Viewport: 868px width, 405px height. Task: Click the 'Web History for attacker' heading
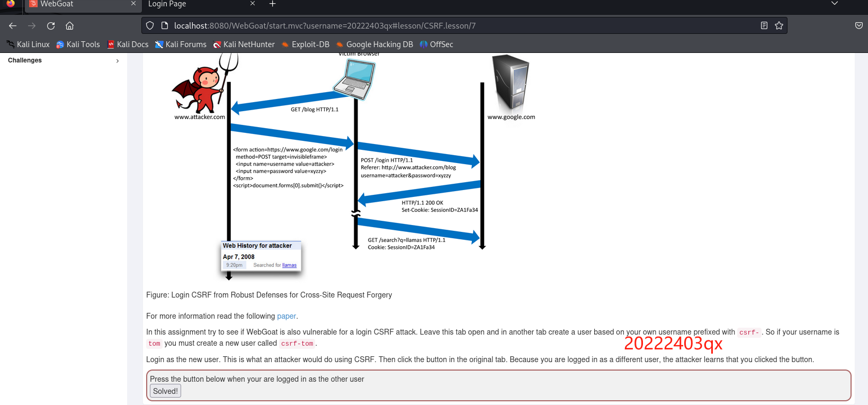pyautogui.click(x=257, y=246)
